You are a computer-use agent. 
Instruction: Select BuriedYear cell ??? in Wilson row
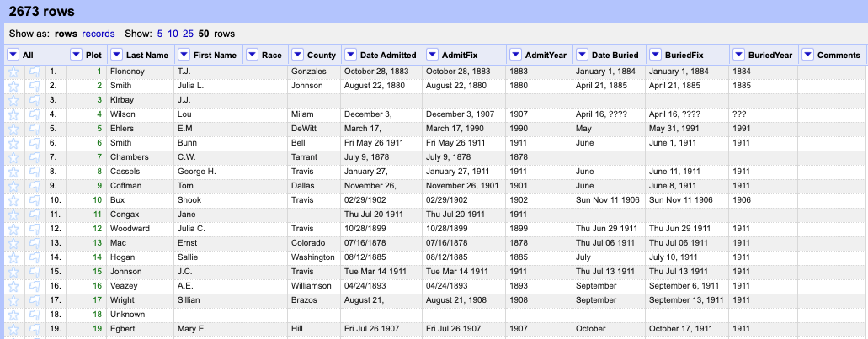click(x=764, y=114)
